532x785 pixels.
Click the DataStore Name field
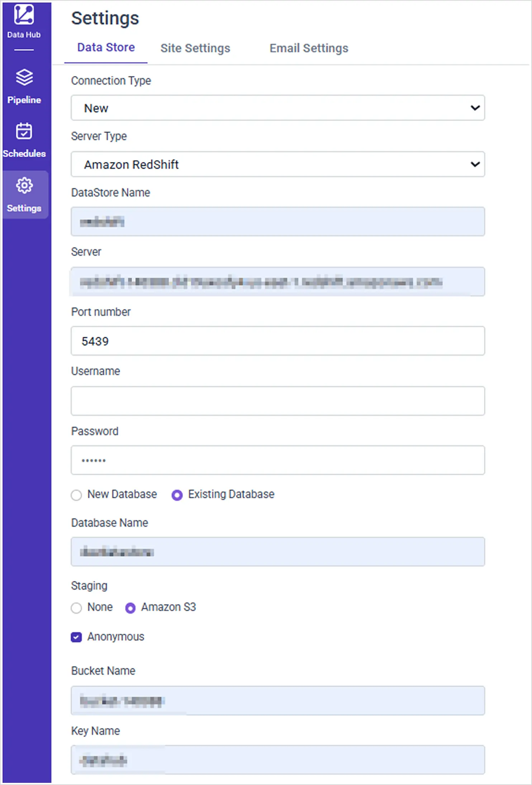coord(278,222)
